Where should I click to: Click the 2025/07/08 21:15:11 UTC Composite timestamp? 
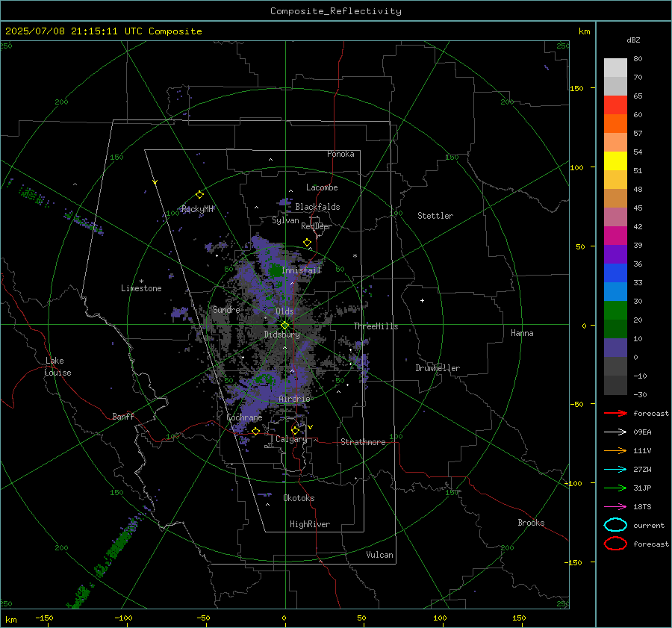[x=103, y=31]
